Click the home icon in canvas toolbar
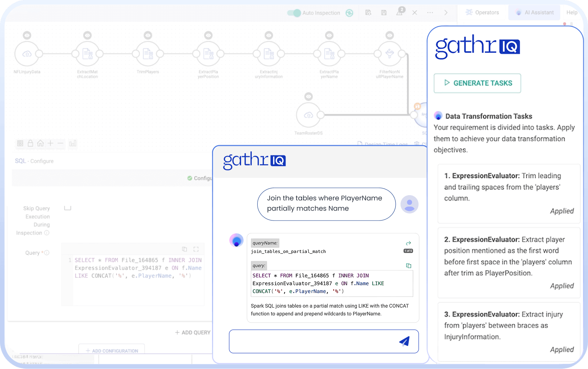This screenshot has height=369, width=588. coord(40,143)
